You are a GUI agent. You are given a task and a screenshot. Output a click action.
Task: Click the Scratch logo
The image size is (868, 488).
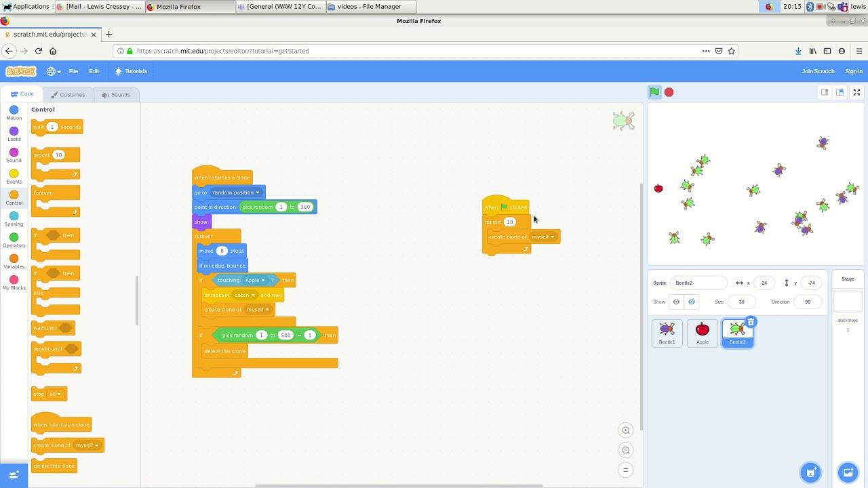[20, 71]
